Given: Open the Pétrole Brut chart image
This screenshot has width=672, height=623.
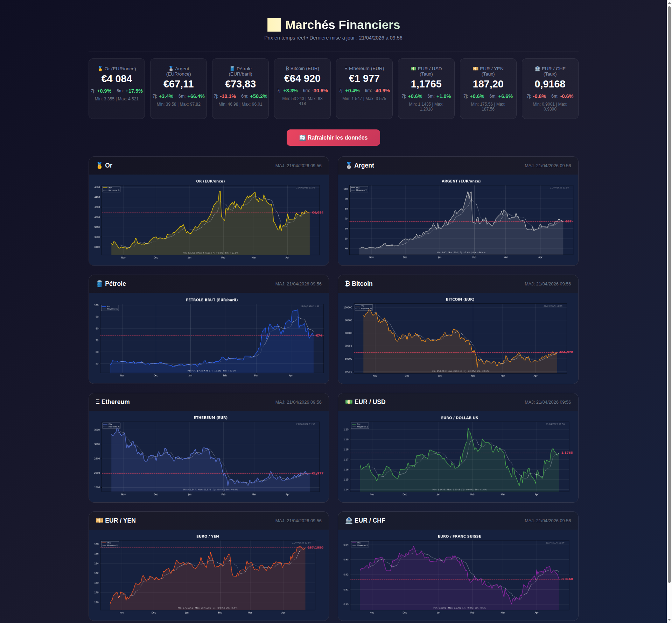Looking at the screenshot, I should pyautogui.click(x=209, y=338).
